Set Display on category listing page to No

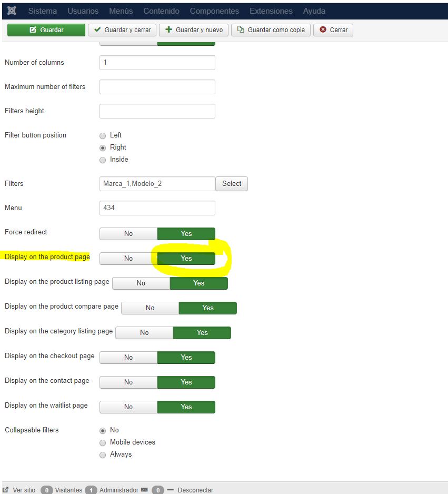tap(144, 333)
